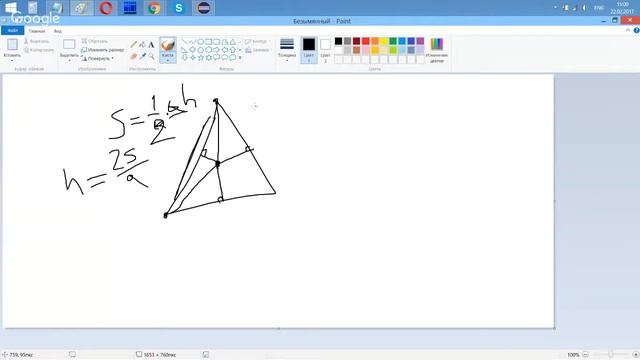Click Resize (Изменить размер) command
The image size is (640, 360).
tap(102, 50)
